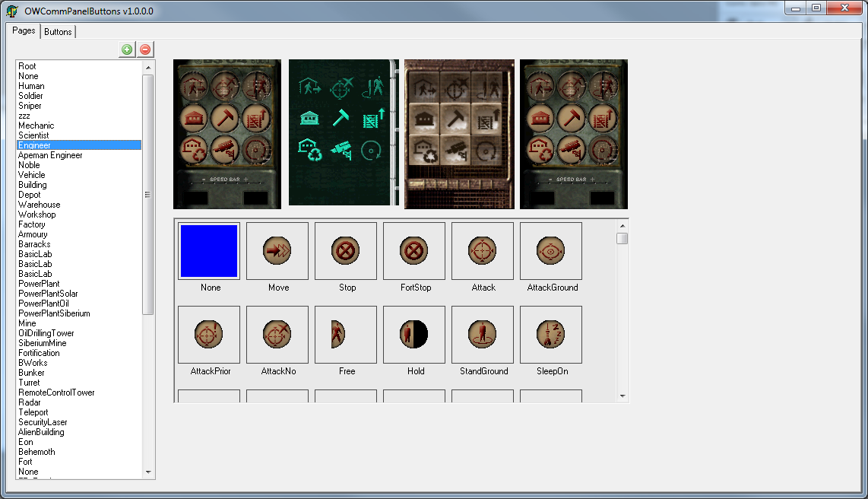This screenshot has width=868, height=499.
Task: Select the AttackNo icon
Action: pyautogui.click(x=277, y=335)
